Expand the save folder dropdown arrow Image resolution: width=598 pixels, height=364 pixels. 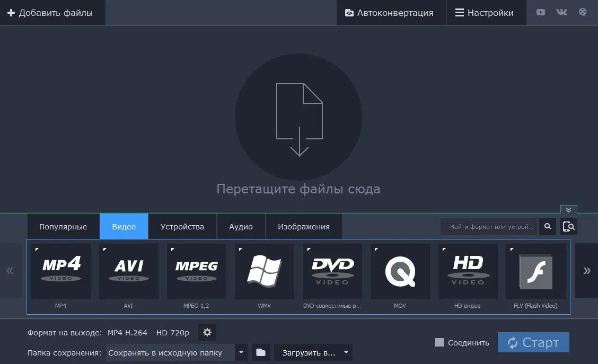point(241,352)
